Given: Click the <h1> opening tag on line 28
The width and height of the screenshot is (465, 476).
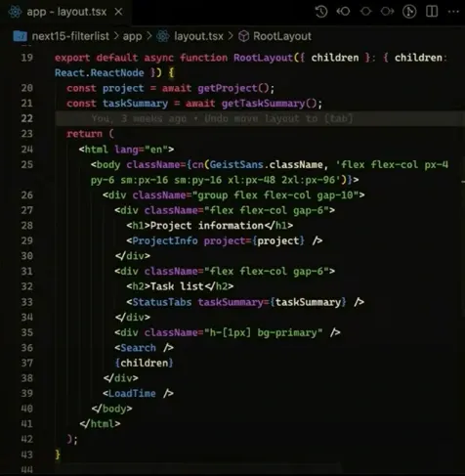Looking at the screenshot, I should click(139, 226).
